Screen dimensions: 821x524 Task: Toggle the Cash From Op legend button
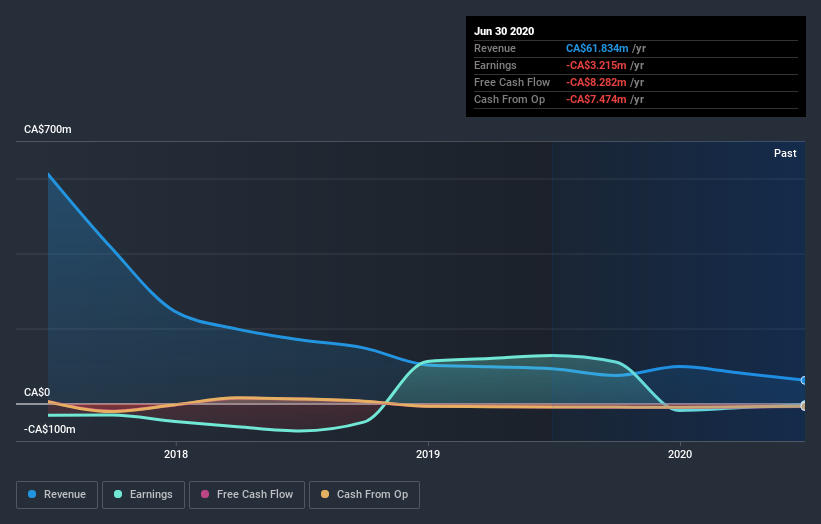click(364, 495)
